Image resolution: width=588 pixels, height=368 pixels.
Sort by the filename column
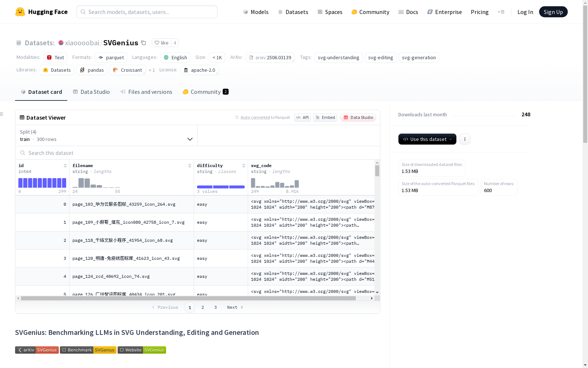190,166
